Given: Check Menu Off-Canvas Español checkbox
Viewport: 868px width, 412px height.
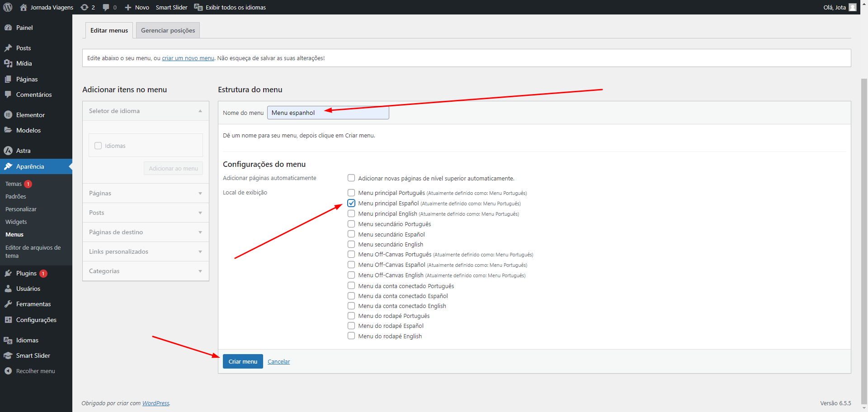Looking at the screenshot, I should (x=351, y=265).
